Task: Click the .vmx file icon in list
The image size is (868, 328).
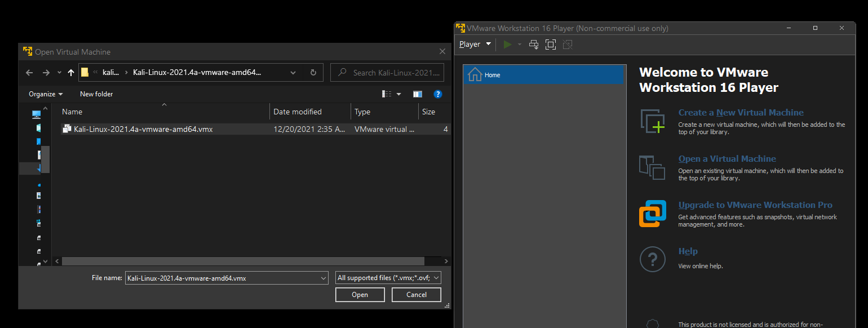Action: 67,129
